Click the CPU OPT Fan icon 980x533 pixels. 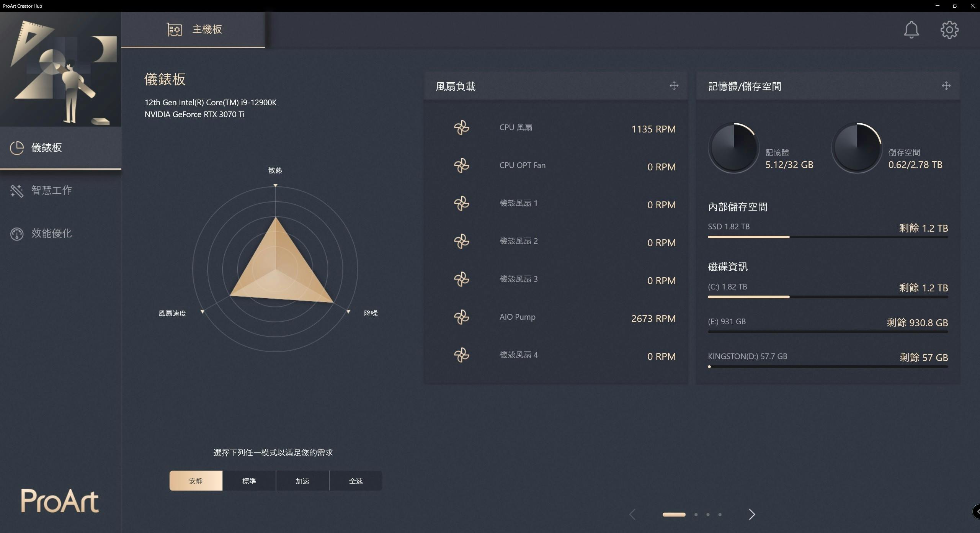[x=461, y=165]
